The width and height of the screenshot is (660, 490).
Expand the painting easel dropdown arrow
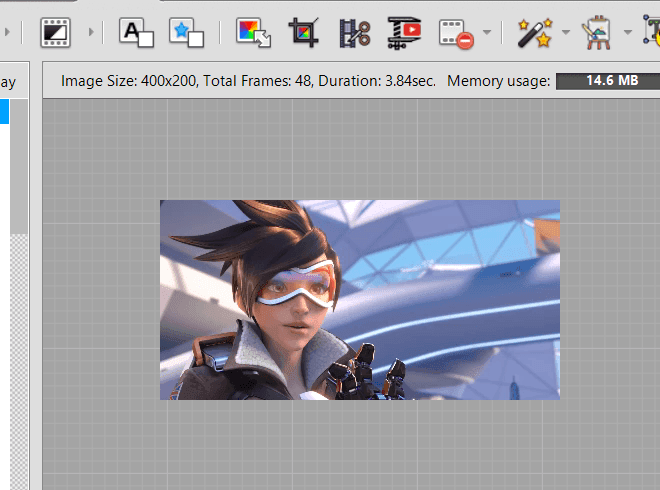[628, 32]
